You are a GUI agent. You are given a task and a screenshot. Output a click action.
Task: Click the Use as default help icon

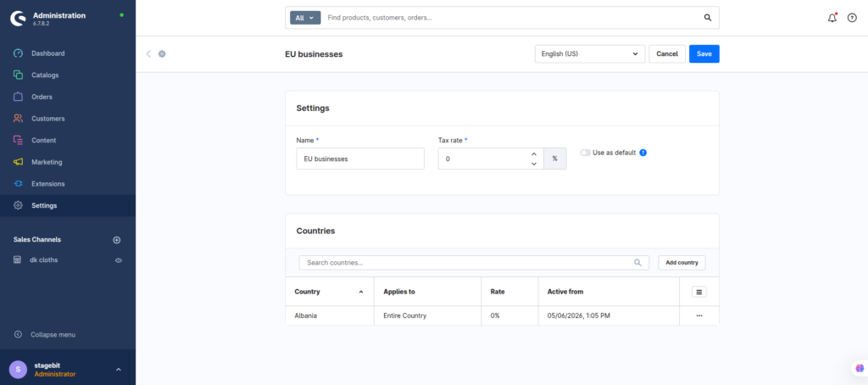pos(643,153)
